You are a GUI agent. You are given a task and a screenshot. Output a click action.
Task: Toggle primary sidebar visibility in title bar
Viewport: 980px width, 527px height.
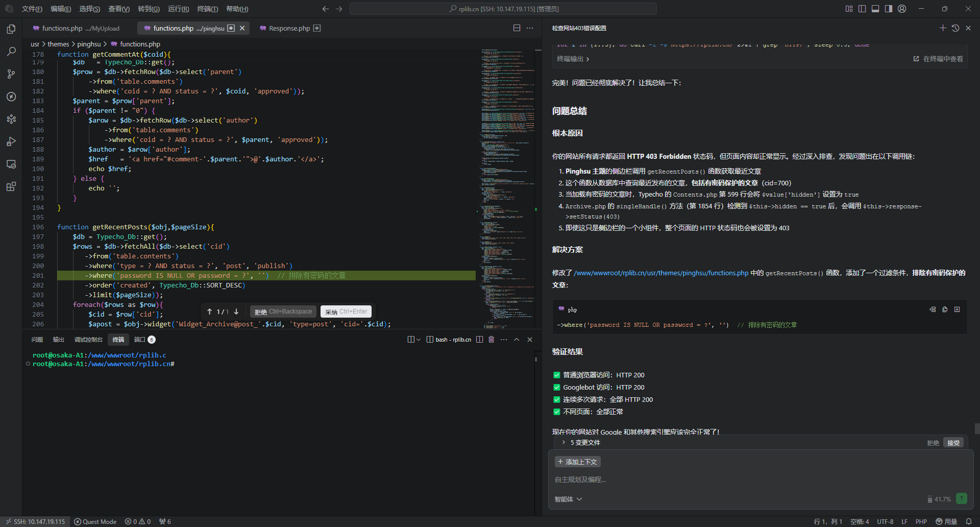pos(862,9)
